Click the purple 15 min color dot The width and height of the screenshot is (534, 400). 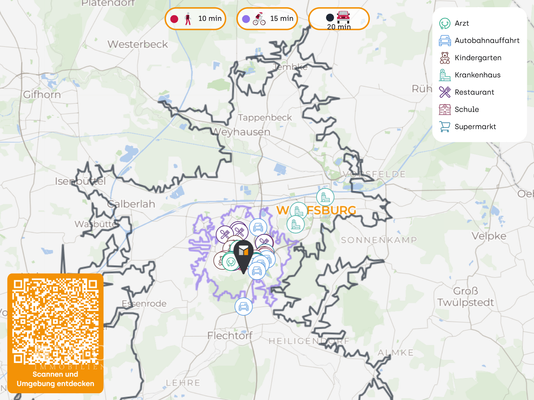point(246,19)
